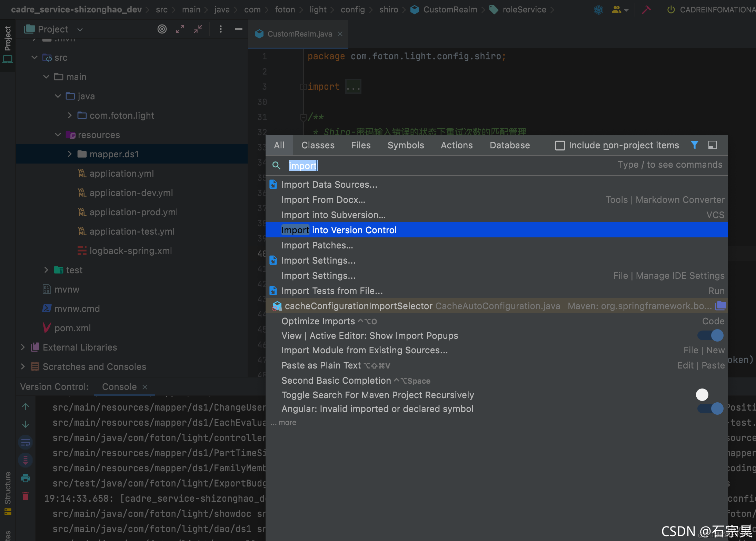The image size is (756, 541).
Task: Click the Project tool window monitor icon
Action: (8, 59)
